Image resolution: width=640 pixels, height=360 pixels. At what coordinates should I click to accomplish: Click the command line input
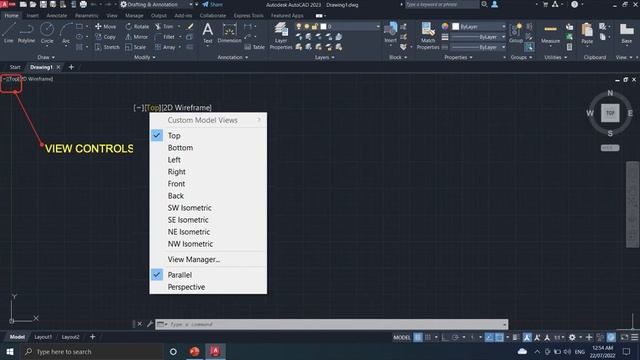tap(331, 324)
